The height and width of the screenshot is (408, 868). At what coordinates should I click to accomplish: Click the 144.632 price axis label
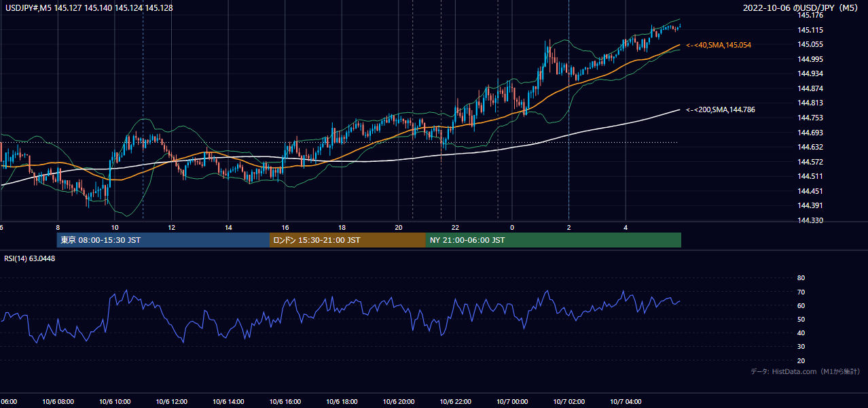pos(810,147)
